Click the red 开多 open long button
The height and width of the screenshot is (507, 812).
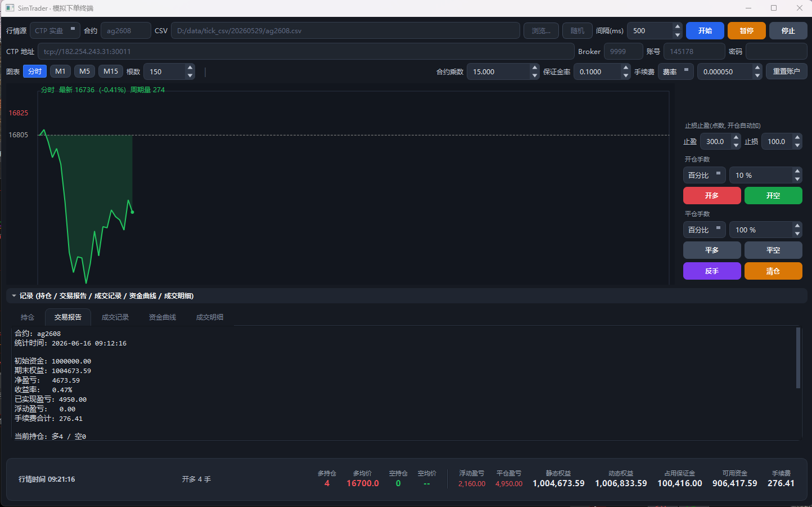[712, 195]
